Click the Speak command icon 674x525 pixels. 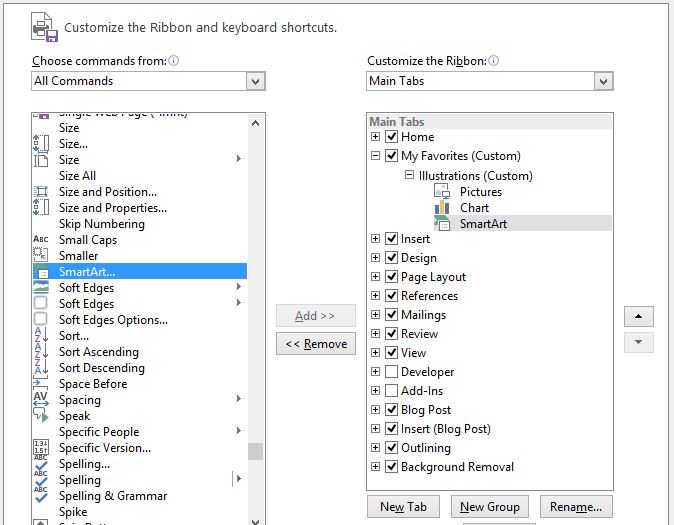41,416
